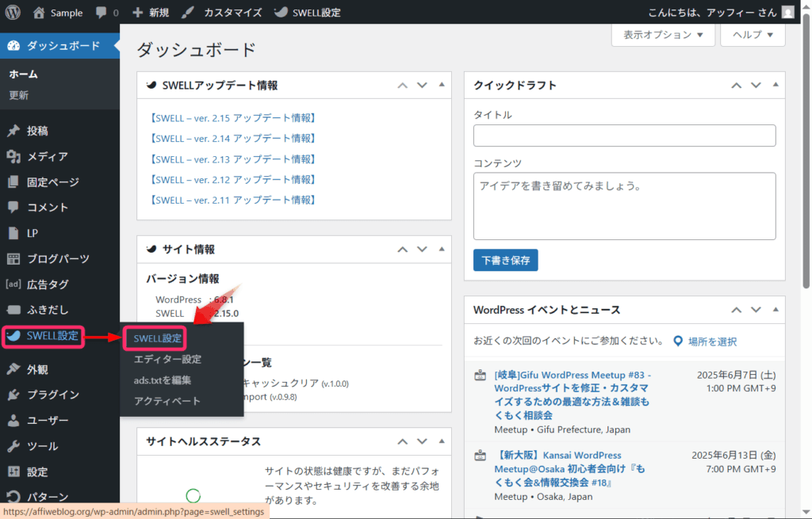Click the パターン icon in sidebar

point(13,497)
